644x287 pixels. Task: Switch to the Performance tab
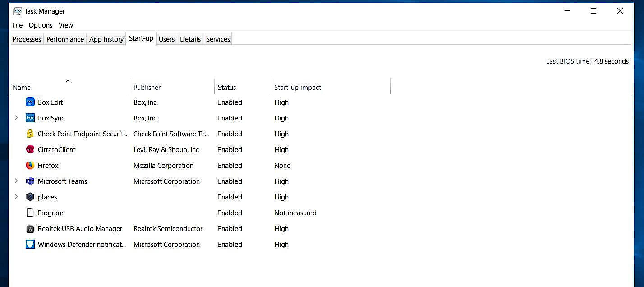(x=65, y=39)
